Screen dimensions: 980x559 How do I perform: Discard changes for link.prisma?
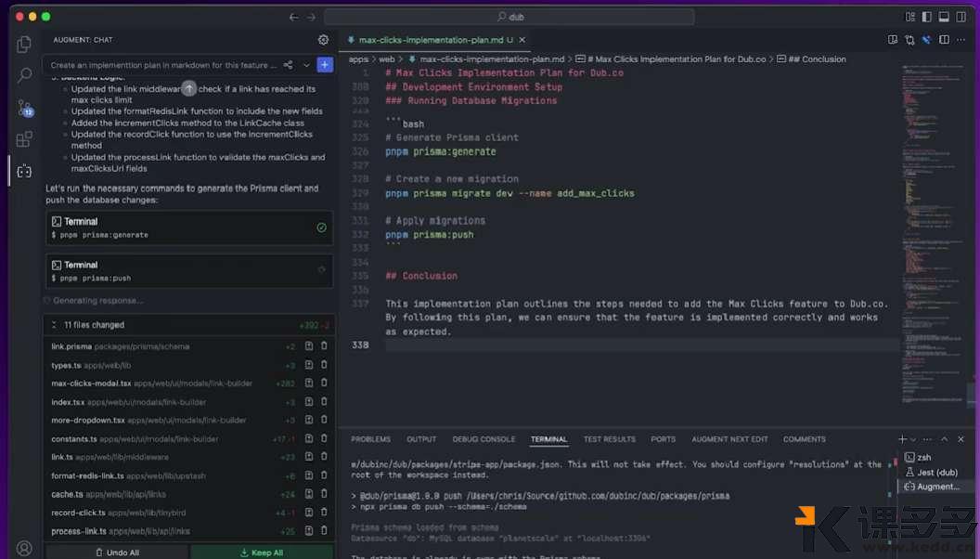pos(324,345)
